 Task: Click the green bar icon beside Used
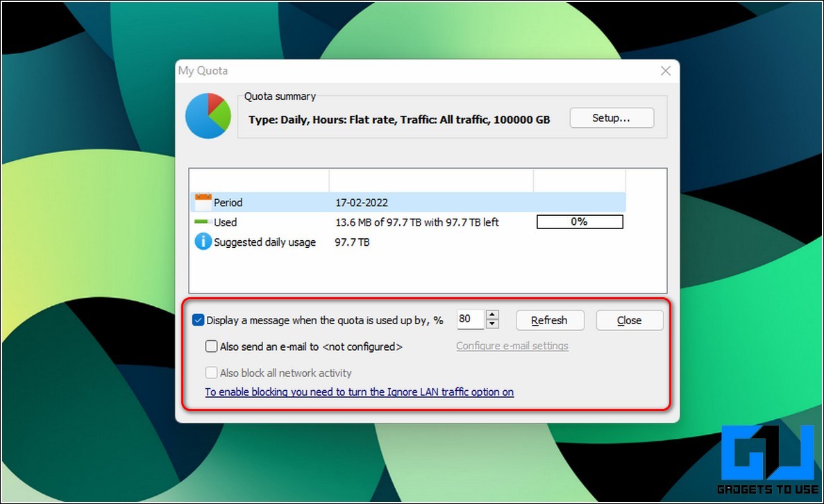[203, 221]
